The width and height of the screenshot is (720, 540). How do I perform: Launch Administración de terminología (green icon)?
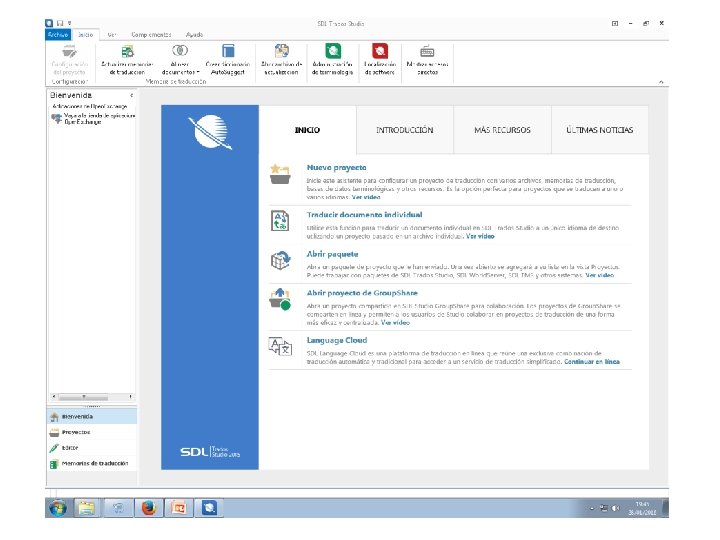(333, 51)
